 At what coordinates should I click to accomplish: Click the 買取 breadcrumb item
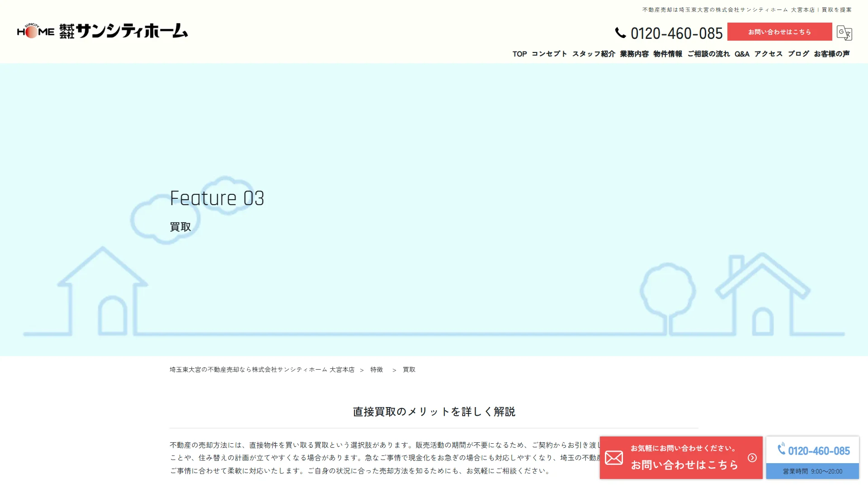pyautogui.click(x=409, y=370)
